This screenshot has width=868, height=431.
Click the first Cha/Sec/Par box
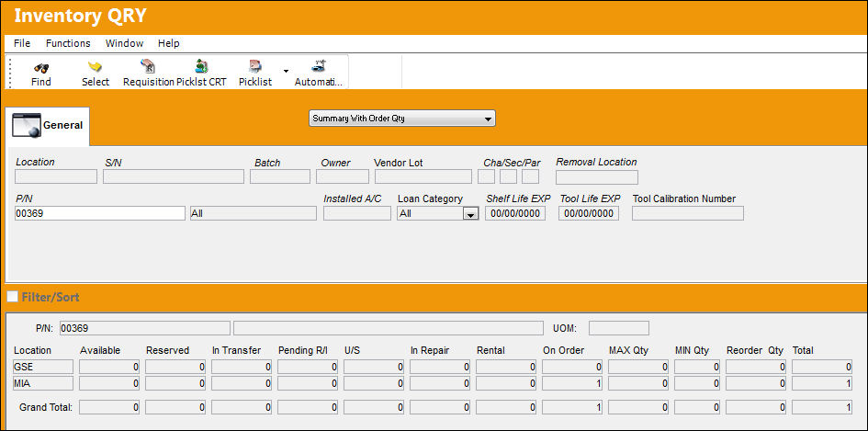(487, 176)
